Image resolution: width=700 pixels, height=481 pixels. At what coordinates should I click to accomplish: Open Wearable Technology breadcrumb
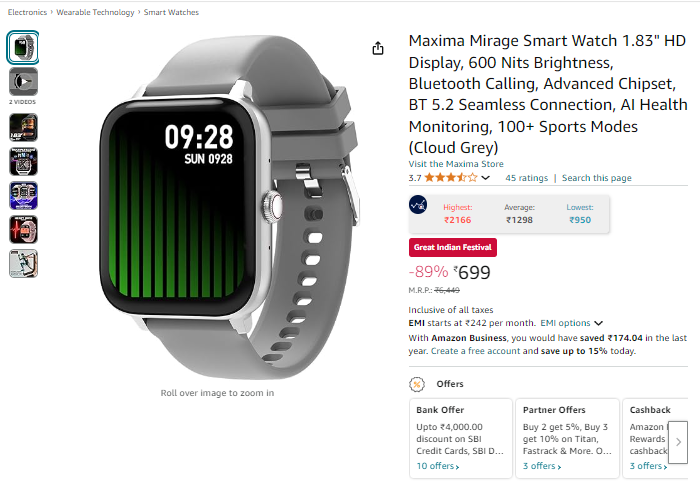[95, 13]
